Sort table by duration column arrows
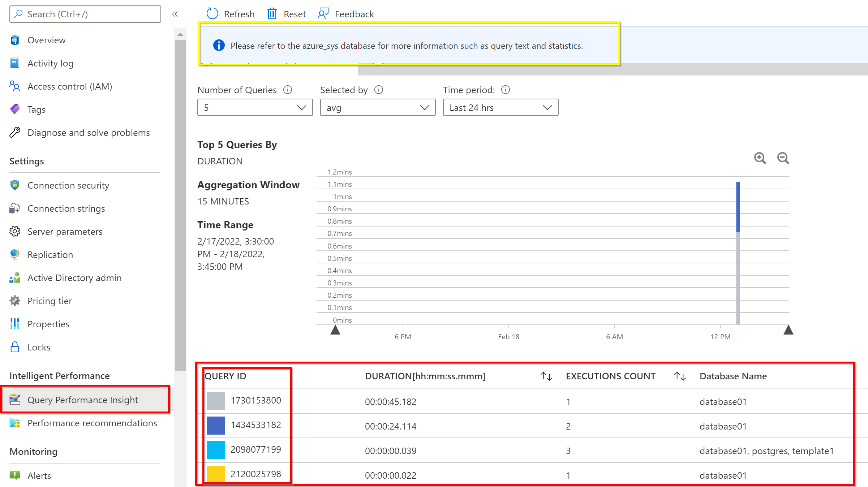 (x=546, y=376)
